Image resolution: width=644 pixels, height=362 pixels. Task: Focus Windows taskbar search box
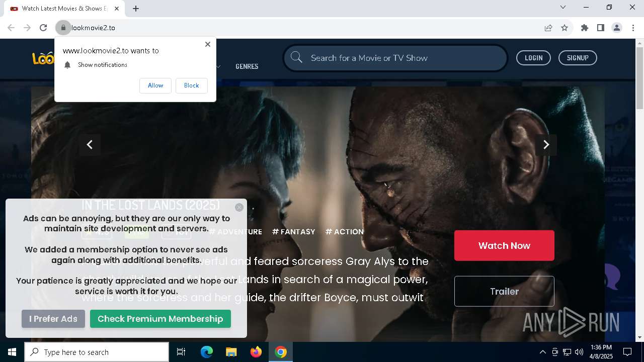pos(97,352)
